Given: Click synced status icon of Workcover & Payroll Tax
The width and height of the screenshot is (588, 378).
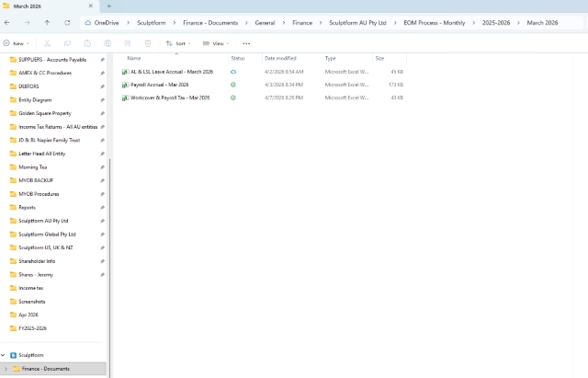Looking at the screenshot, I should click(233, 98).
